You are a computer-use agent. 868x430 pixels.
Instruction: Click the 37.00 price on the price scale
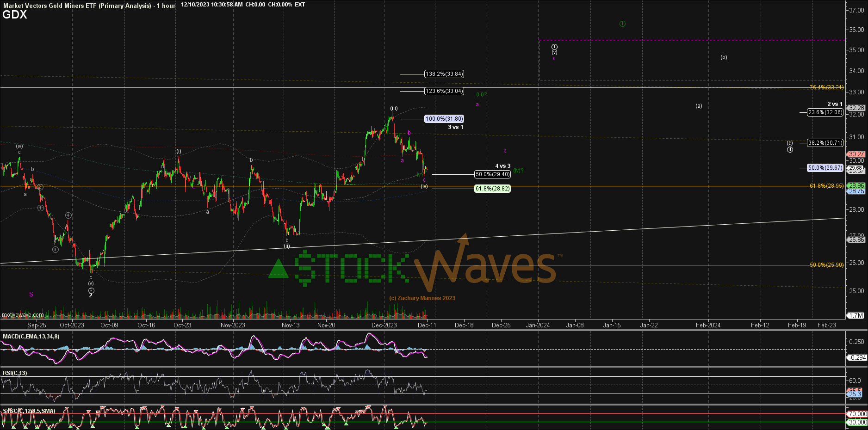(856, 10)
